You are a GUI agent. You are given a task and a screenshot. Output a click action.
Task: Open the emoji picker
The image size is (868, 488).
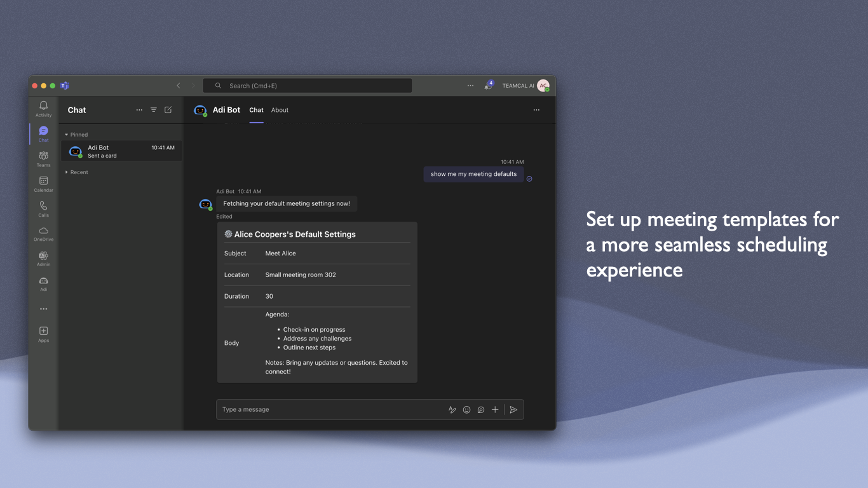click(466, 410)
